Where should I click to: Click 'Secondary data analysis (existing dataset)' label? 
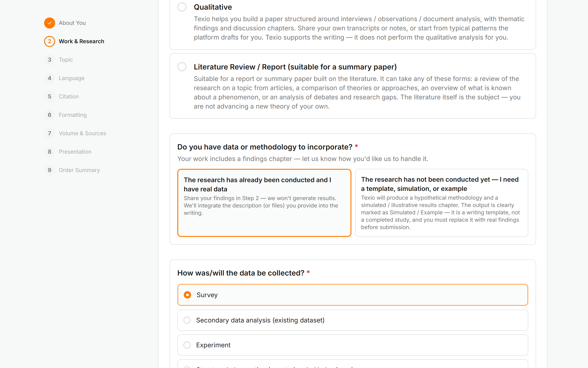260,320
